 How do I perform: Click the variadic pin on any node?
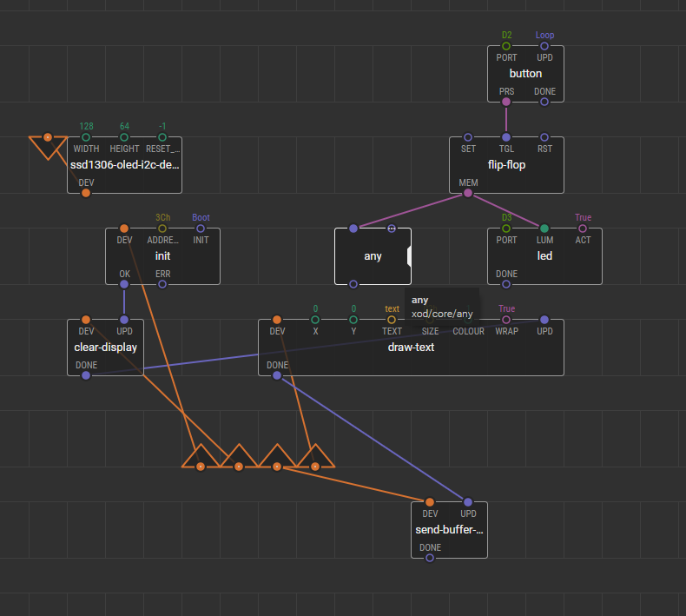point(392,229)
